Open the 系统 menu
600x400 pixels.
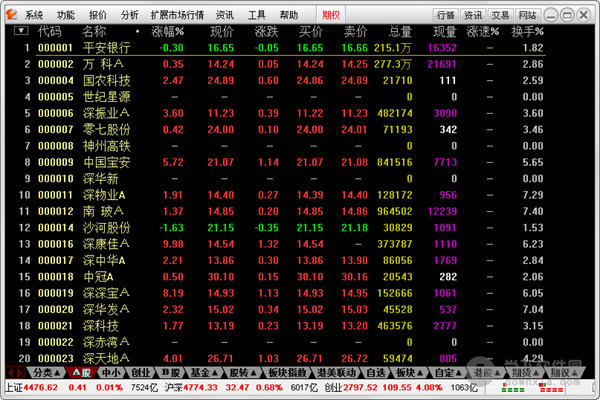pos(34,15)
